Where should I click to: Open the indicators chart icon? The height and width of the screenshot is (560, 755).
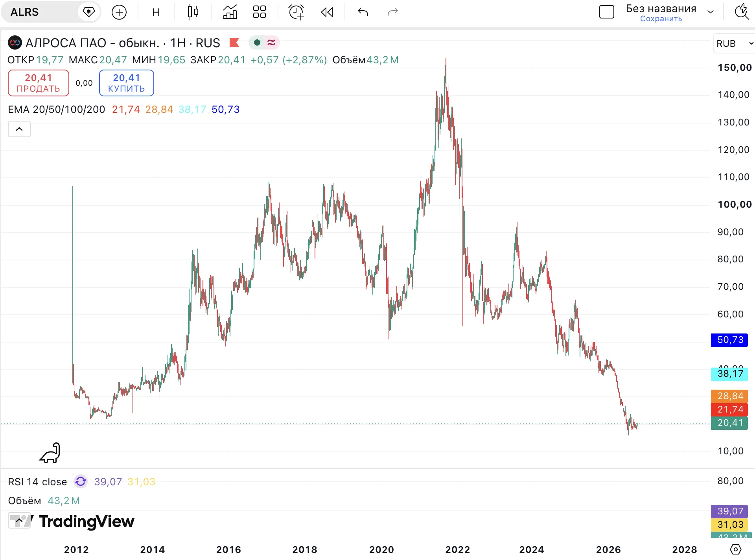[230, 12]
